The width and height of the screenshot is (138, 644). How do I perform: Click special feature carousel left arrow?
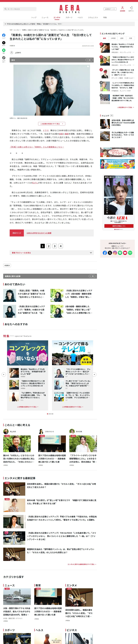point(4,374)
